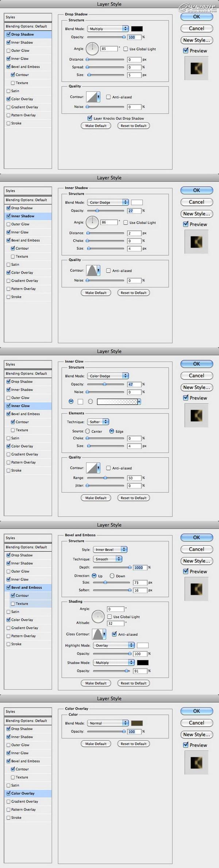Image resolution: width=219 pixels, height=868 pixels.
Task: Click OK in the Color Overlay dialog
Action: pyautogui.click(x=196, y=711)
